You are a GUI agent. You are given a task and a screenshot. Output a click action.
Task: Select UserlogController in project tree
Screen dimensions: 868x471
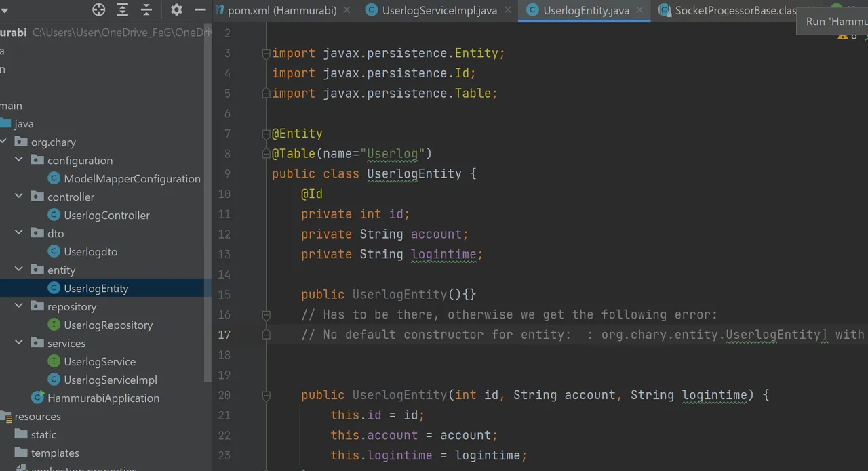tap(106, 216)
